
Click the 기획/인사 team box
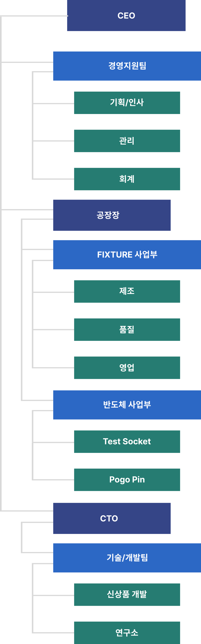click(127, 103)
